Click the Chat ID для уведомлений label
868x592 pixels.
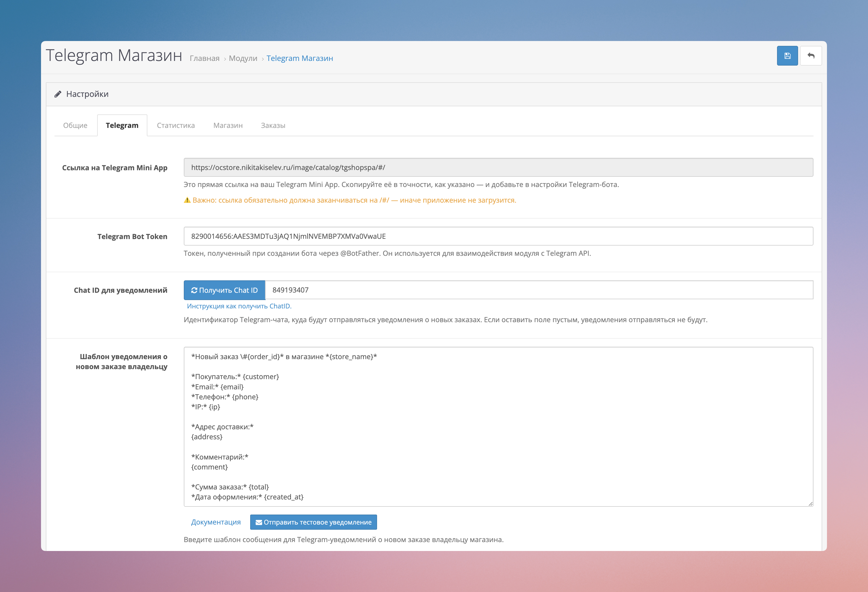(120, 290)
